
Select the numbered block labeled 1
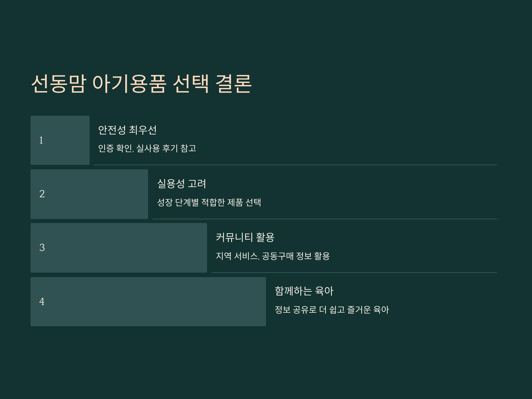point(60,140)
